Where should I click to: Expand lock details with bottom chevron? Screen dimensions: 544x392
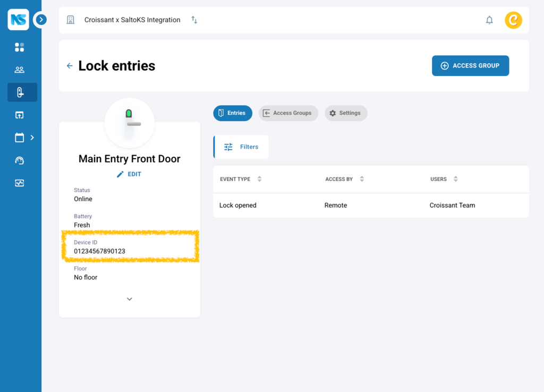point(130,299)
